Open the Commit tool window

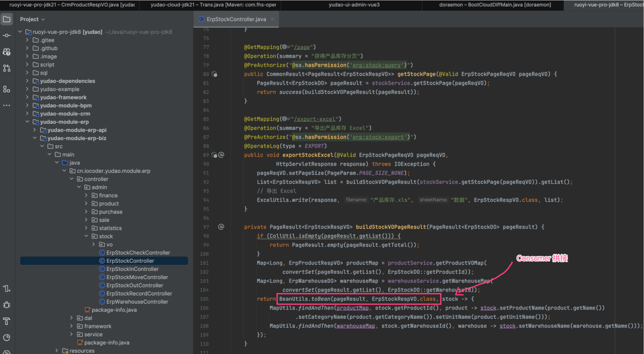coord(7,36)
